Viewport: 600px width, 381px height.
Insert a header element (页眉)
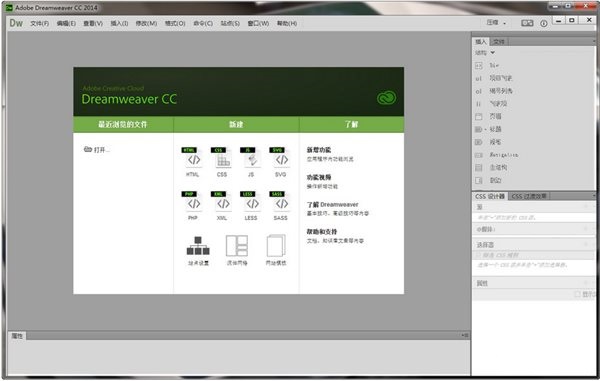click(x=488, y=116)
